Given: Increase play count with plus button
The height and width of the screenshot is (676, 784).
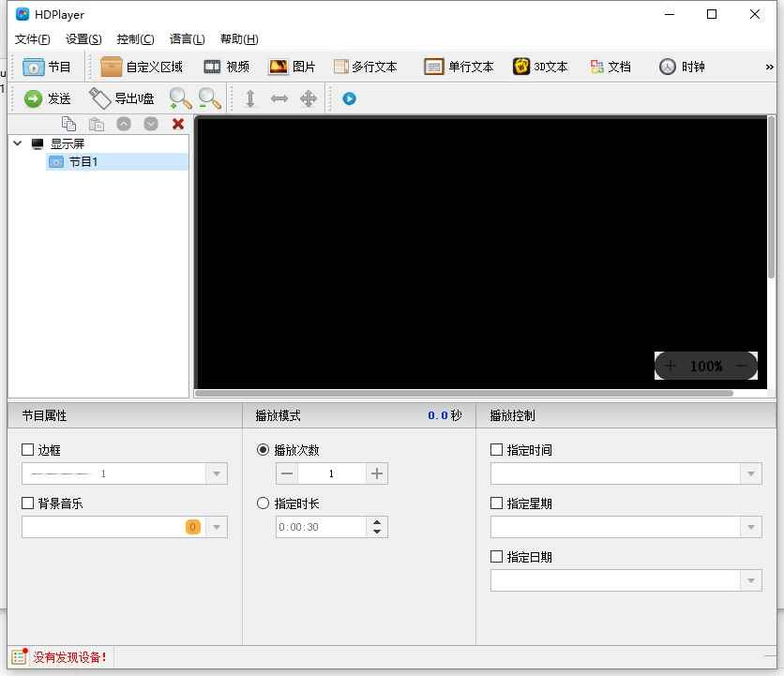Looking at the screenshot, I should pyautogui.click(x=376, y=473).
